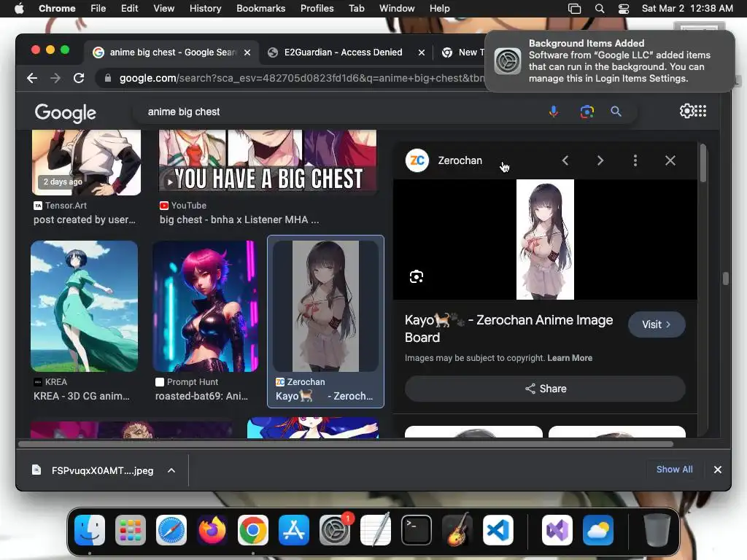Close the Zerochan image preview panel

click(x=670, y=160)
